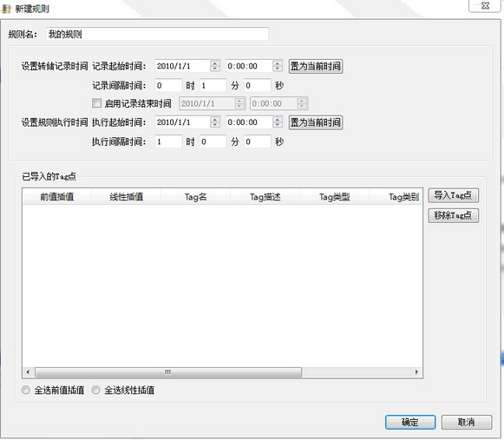Click the 规则名 text field

[158, 34]
